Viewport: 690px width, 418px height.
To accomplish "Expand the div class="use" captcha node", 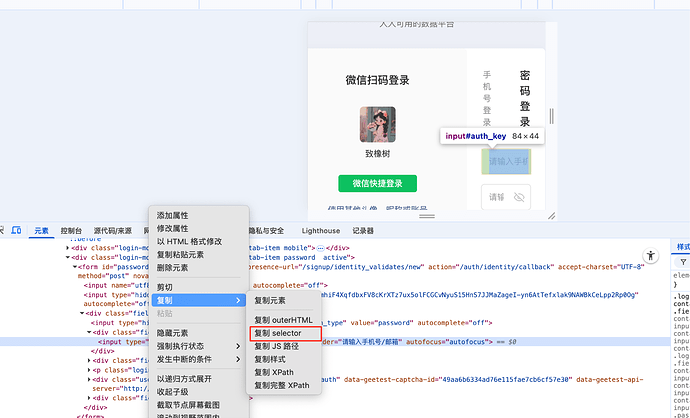I will 89,379.
